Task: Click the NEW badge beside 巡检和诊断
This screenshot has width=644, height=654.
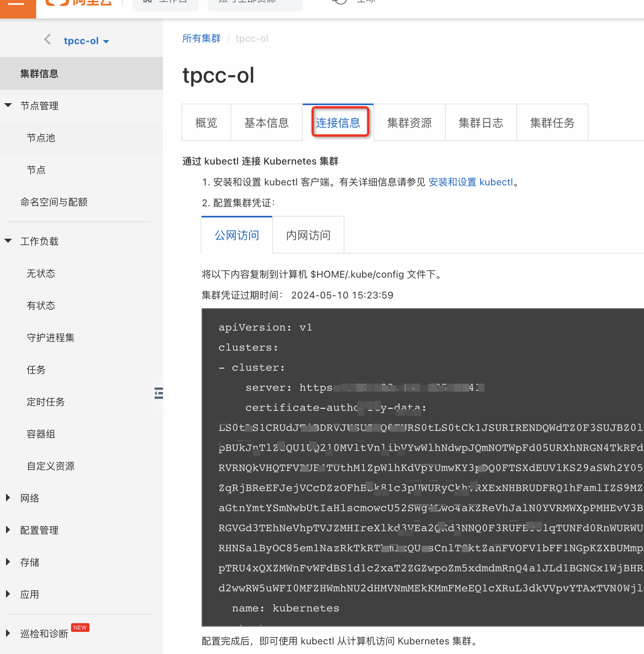Action: point(80,628)
